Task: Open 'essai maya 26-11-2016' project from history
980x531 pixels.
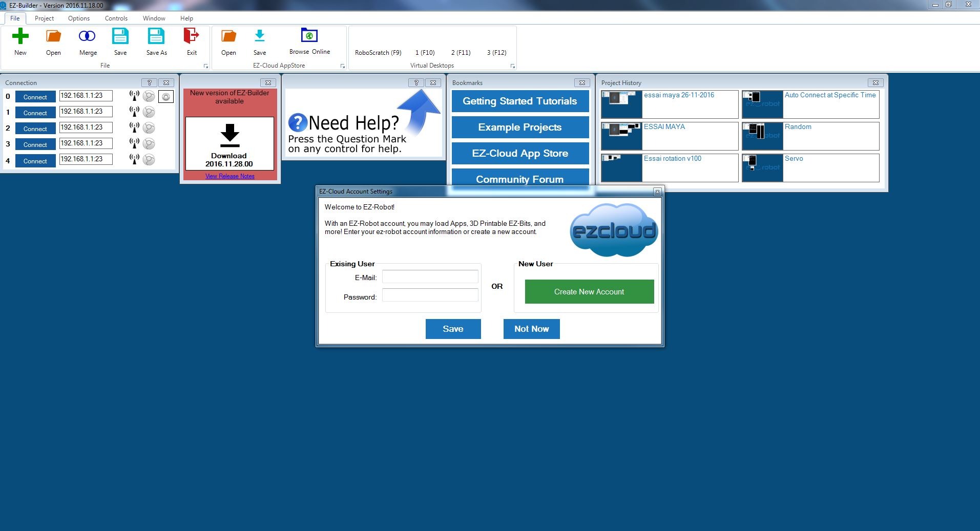Action: (670, 104)
